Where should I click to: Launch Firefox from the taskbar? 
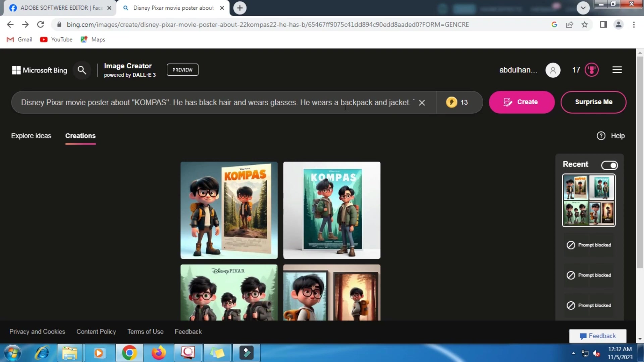(x=158, y=353)
